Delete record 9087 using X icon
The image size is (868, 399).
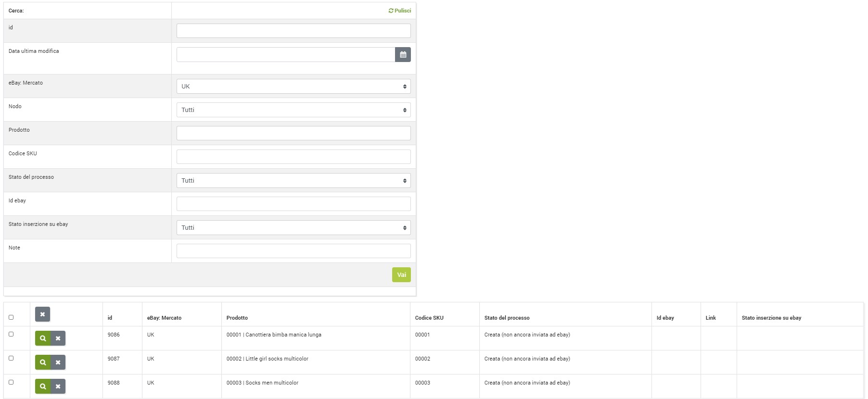(x=58, y=362)
